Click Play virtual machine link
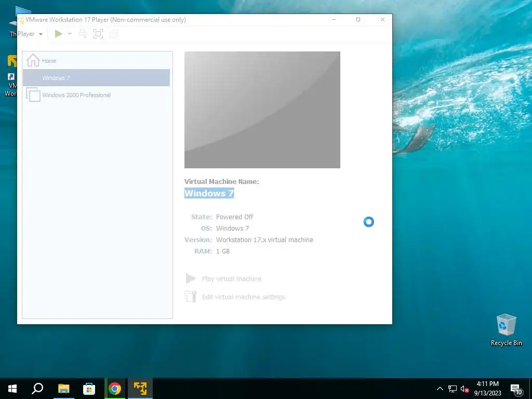Image resolution: width=532 pixels, height=399 pixels. pyautogui.click(x=231, y=278)
